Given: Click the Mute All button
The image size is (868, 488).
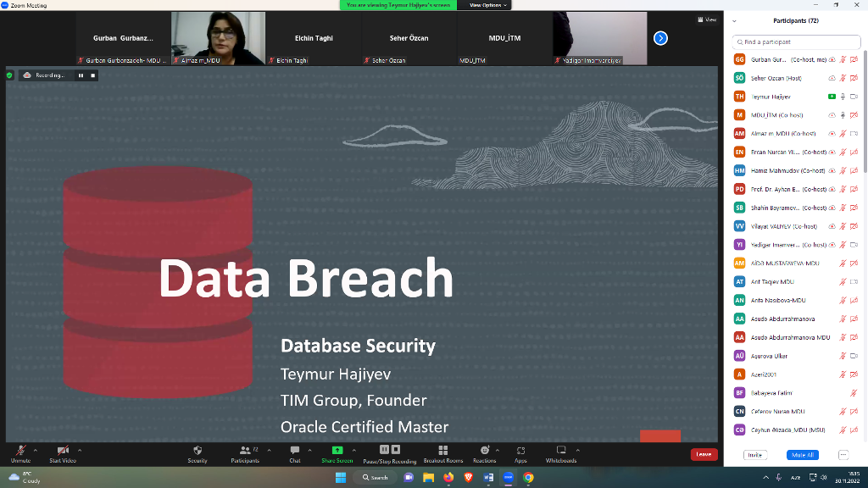Looking at the screenshot, I should coord(802,455).
